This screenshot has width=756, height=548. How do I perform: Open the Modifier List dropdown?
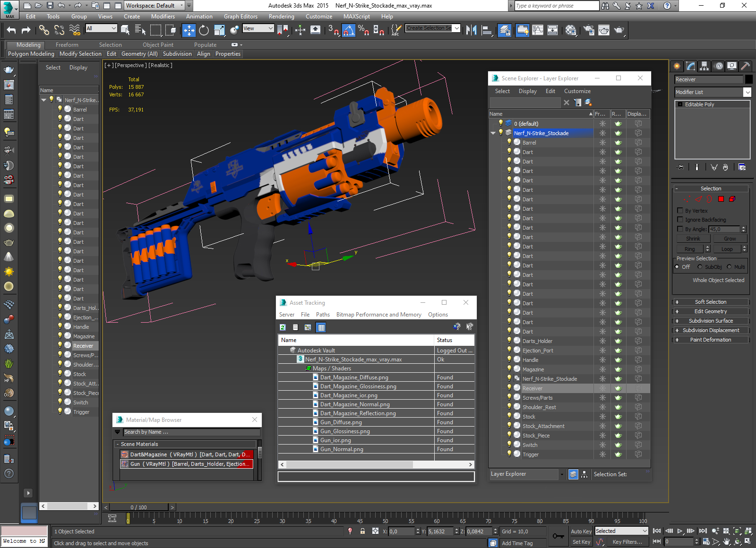[747, 92]
